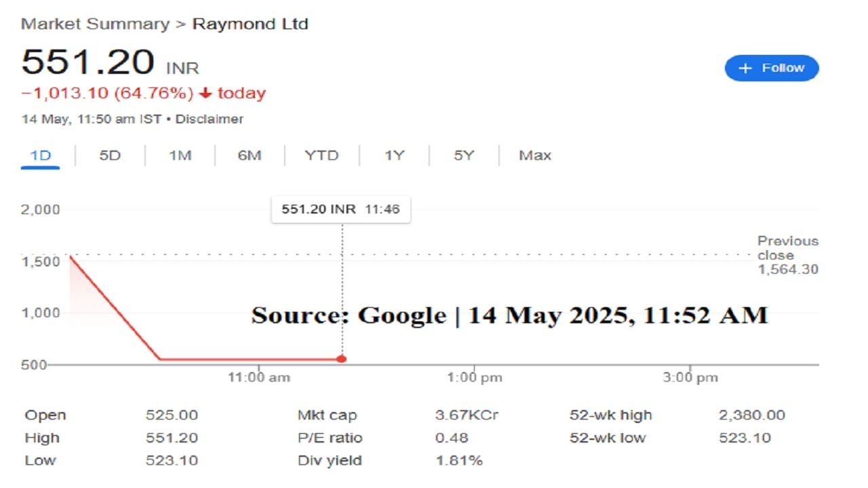Click the 52-wk low label
The height and width of the screenshot is (488, 868).
[x=608, y=438]
